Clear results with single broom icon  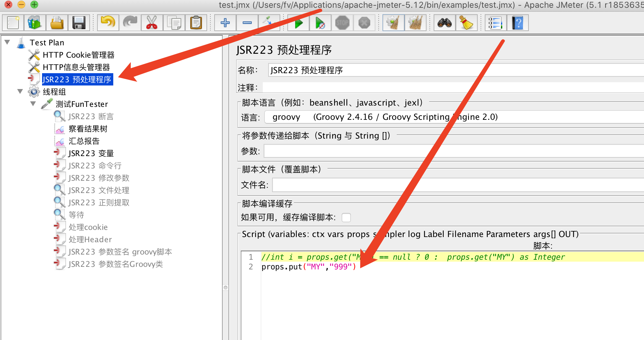click(393, 23)
